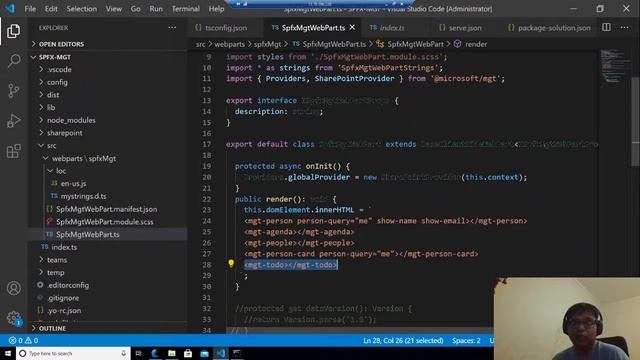Split the editor to the right
The image size is (640, 360).
607,27
